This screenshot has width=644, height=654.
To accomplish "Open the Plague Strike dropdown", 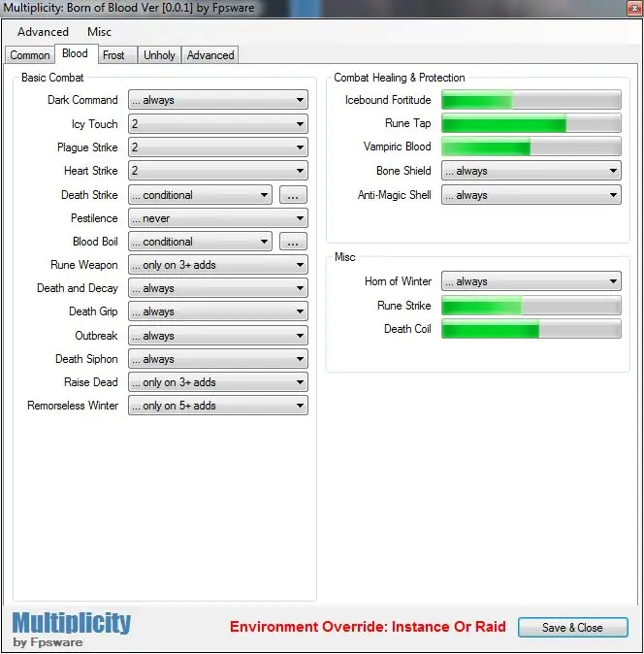I will (218, 147).
